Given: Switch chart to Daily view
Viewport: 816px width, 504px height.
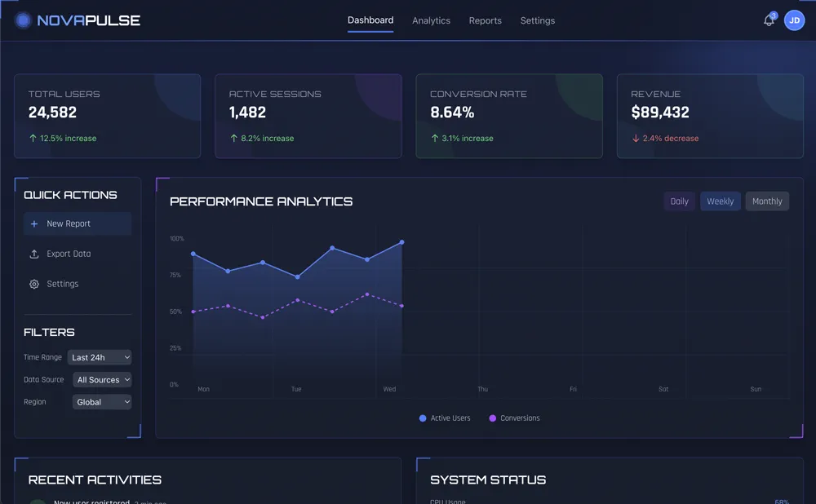Looking at the screenshot, I should 679,201.
